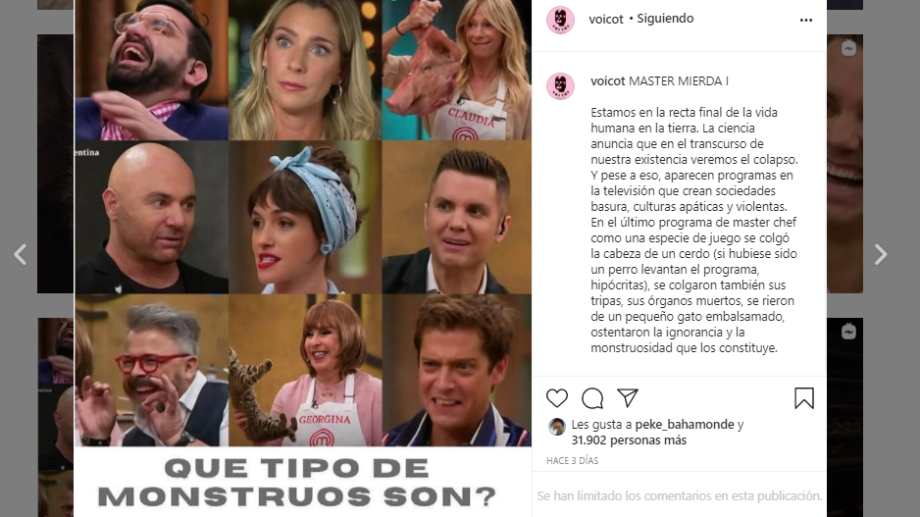Open voicot avatar beside the caption
This screenshot has height=517, width=920.
tap(560, 86)
